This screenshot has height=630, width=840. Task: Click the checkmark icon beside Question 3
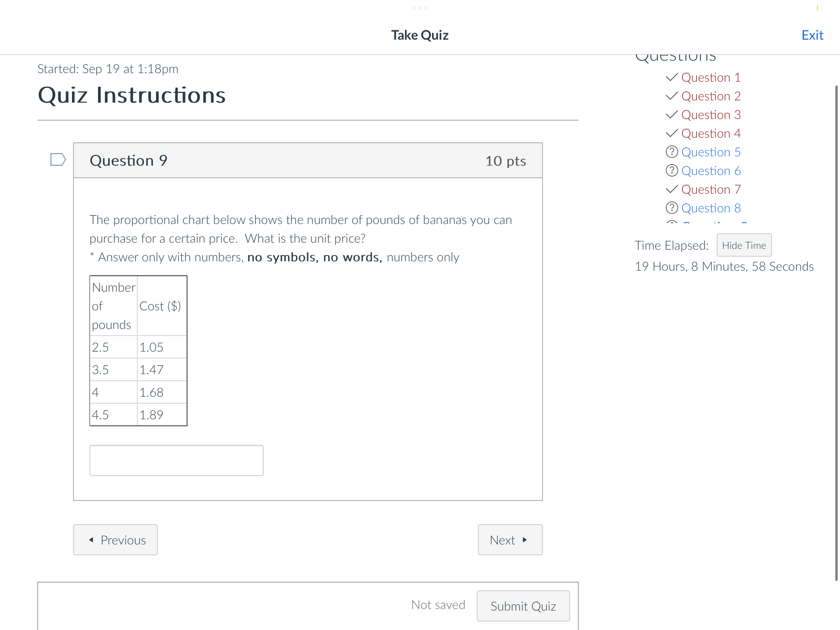672,115
